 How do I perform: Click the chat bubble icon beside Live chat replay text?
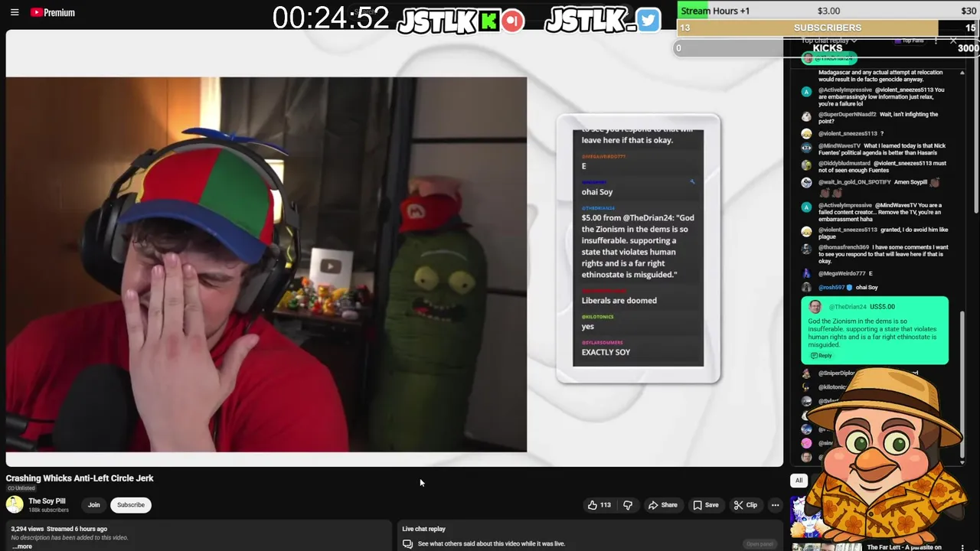pyautogui.click(x=407, y=543)
